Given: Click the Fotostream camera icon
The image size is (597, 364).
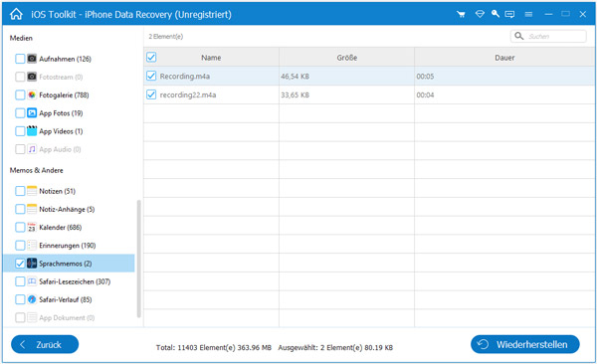Looking at the screenshot, I should point(32,77).
